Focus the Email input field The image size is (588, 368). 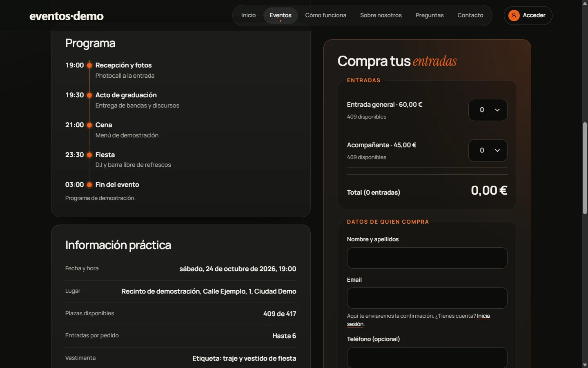point(427,298)
